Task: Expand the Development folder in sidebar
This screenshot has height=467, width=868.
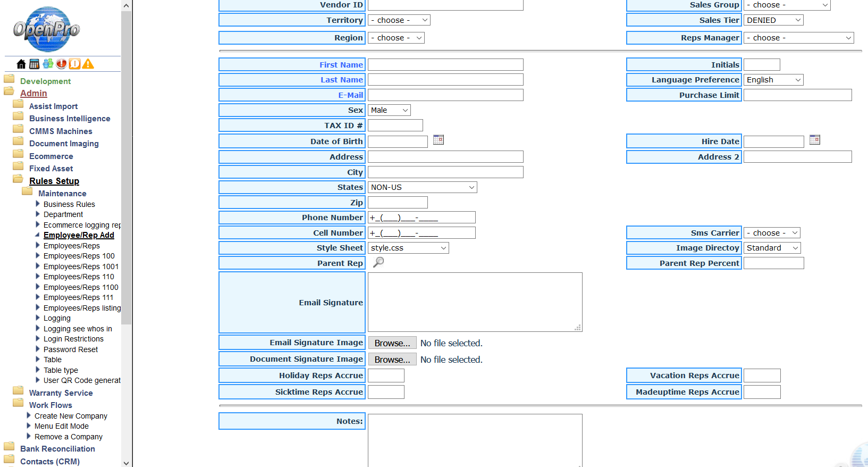Action: coord(45,81)
